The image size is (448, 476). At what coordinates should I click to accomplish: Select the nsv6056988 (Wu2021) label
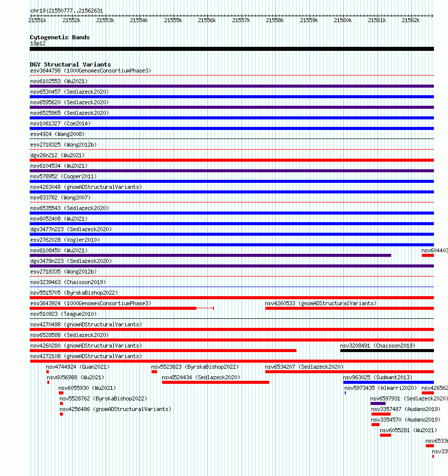point(76,377)
